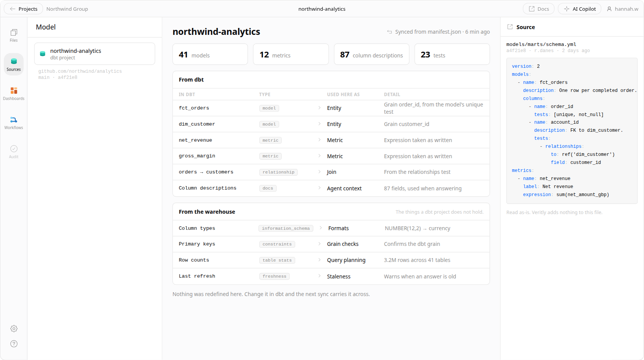Click the freshness tag

pos(274,277)
